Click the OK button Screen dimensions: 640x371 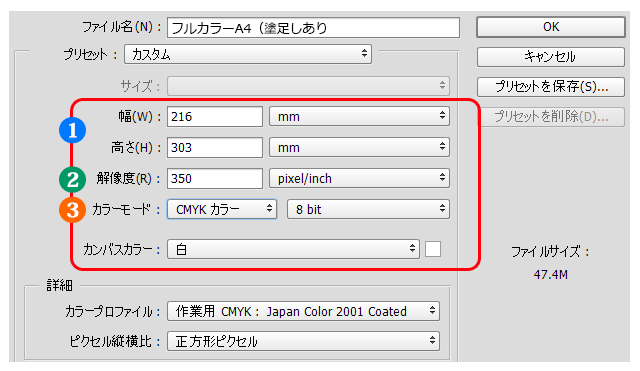pos(551,27)
